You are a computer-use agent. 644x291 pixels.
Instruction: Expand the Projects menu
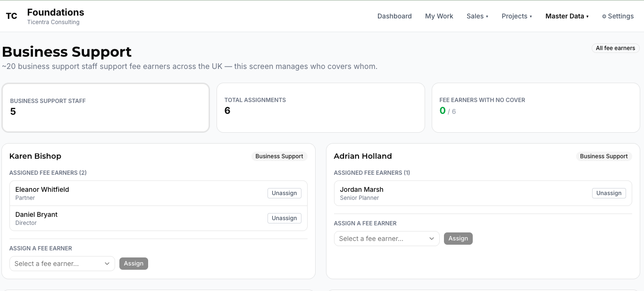click(517, 16)
